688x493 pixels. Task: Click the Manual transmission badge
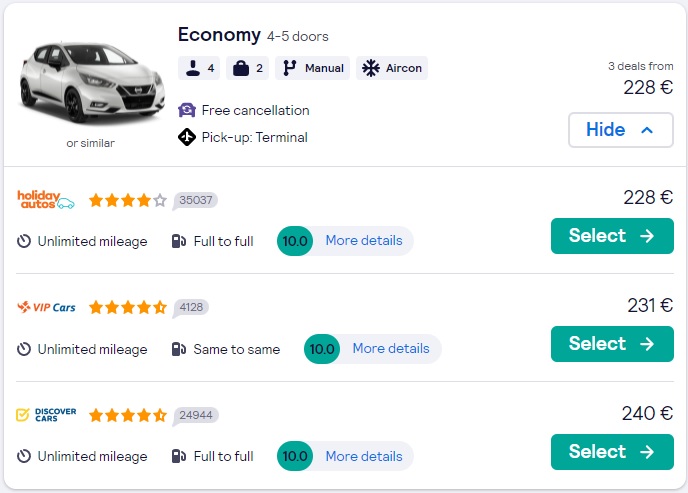pos(312,68)
